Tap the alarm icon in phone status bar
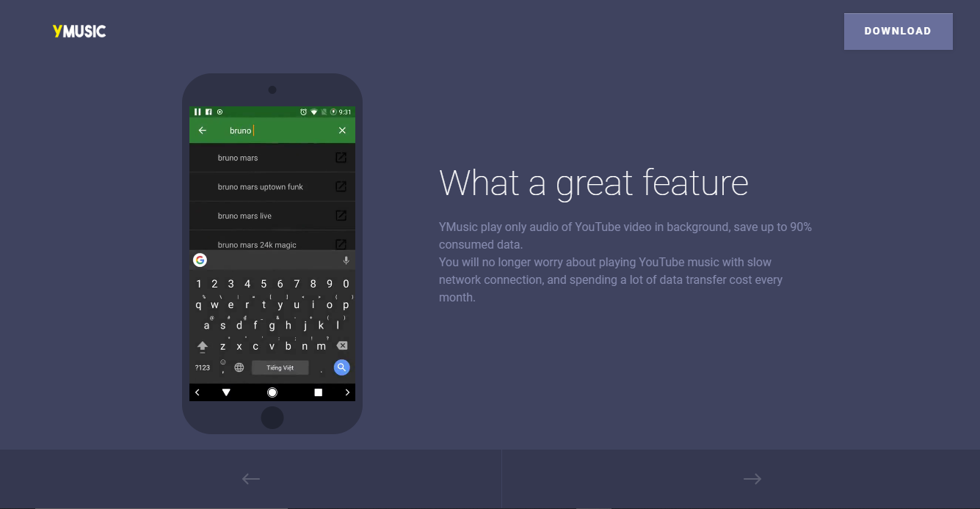Screen dimensions: 980x509 click(x=303, y=111)
